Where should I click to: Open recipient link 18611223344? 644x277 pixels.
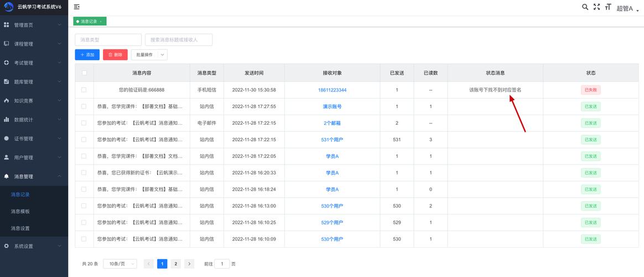point(332,90)
